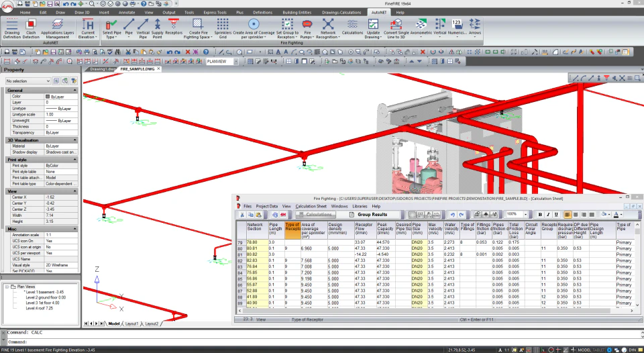Click Redo in the Calculation Sheet toolbar

click(x=462, y=215)
